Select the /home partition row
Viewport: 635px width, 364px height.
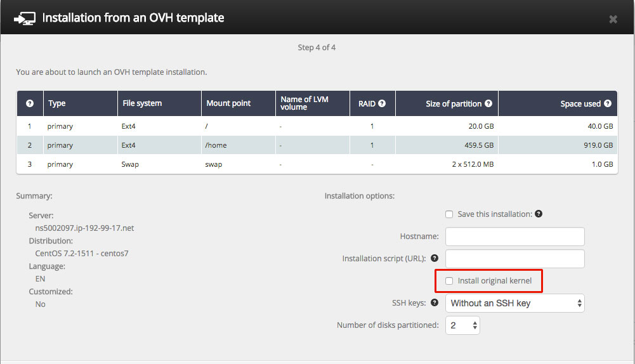click(317, 145)
